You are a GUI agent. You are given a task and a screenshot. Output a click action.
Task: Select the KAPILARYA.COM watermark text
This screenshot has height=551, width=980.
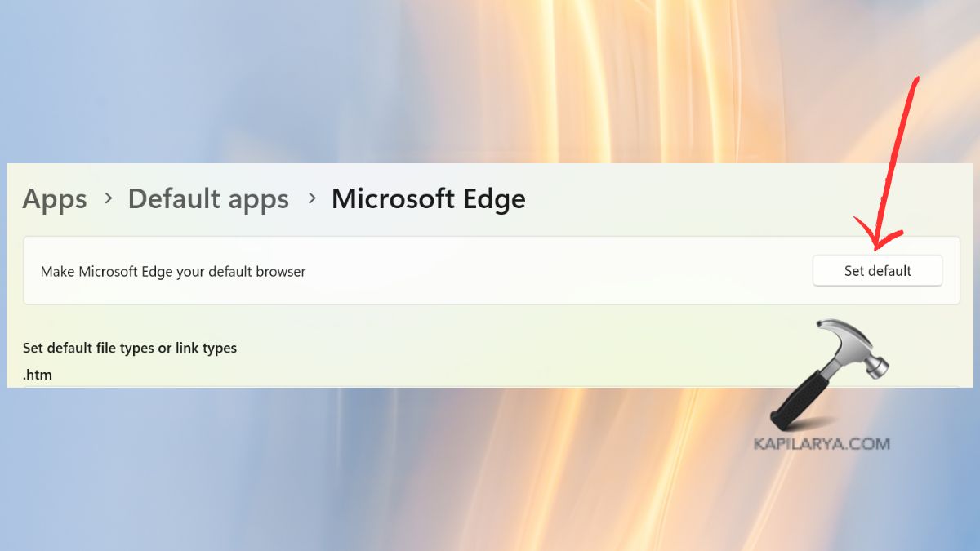pyautogui.click(x=820, y=445)
